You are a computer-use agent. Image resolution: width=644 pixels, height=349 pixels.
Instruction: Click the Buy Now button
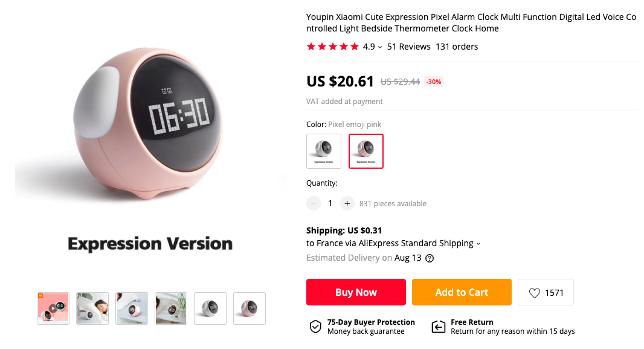(x=356, y=292)
